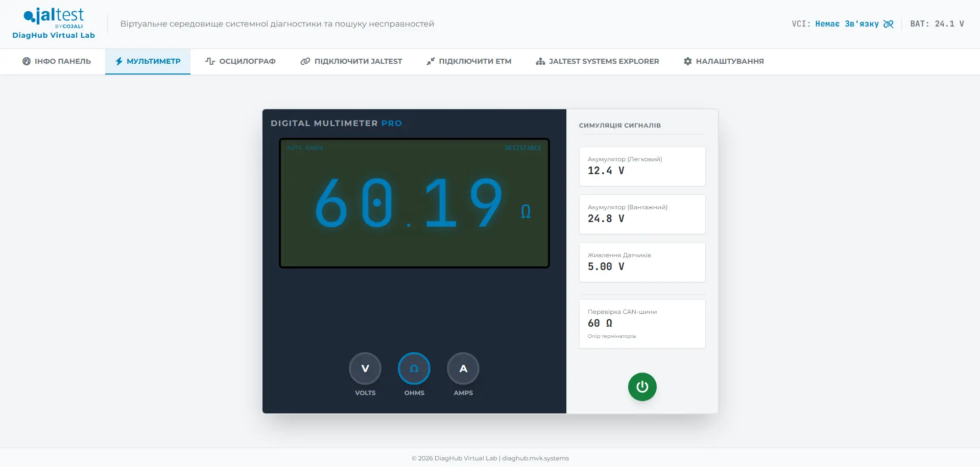Screen dimensions: 980x467
Task: Go to Jaltest Systems Explorer tab
Action: 597,61
